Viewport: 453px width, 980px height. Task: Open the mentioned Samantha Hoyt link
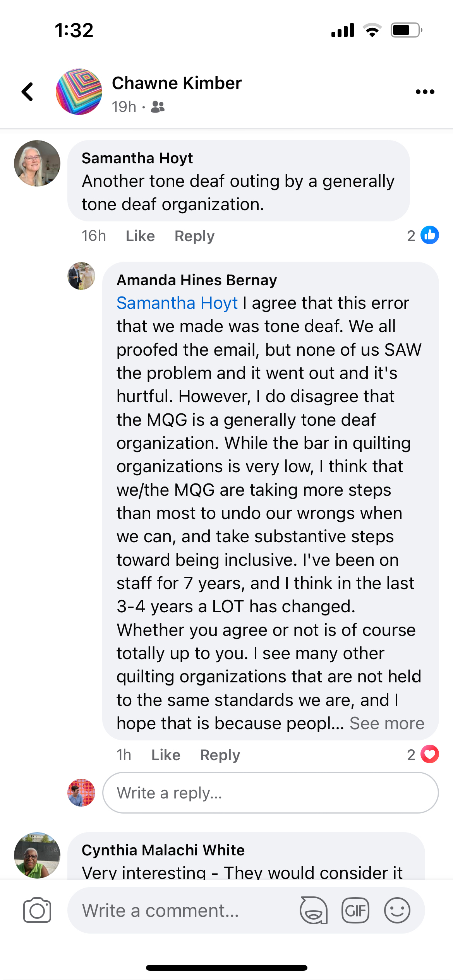pyautogui.click(x=177, y=303)
